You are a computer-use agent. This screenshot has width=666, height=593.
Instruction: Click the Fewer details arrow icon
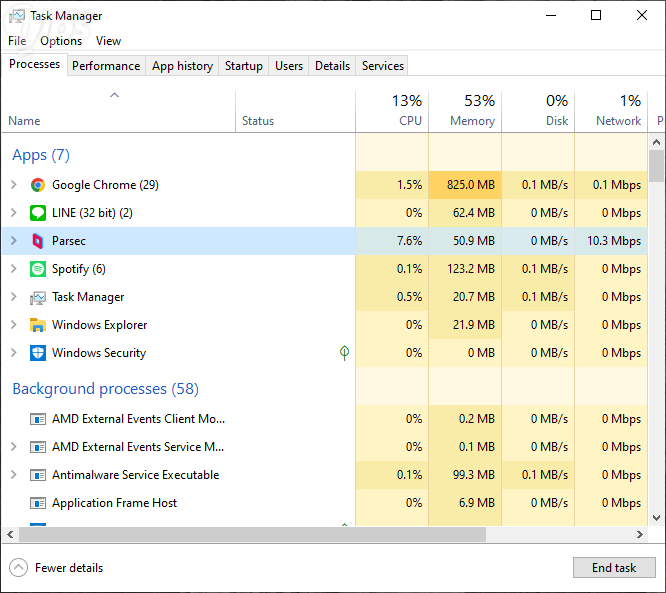coord(18,568)
